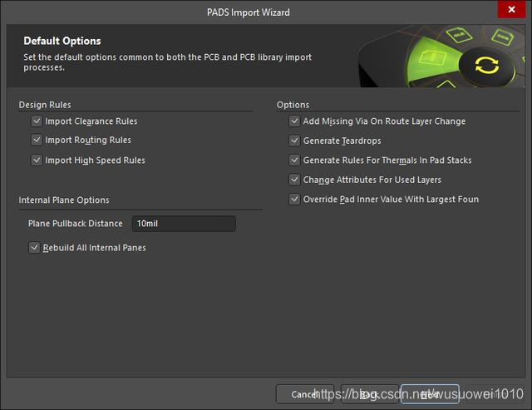Click the Cancel button
Image resolution: width=532 pixels, height=410 pixels.
305,394
